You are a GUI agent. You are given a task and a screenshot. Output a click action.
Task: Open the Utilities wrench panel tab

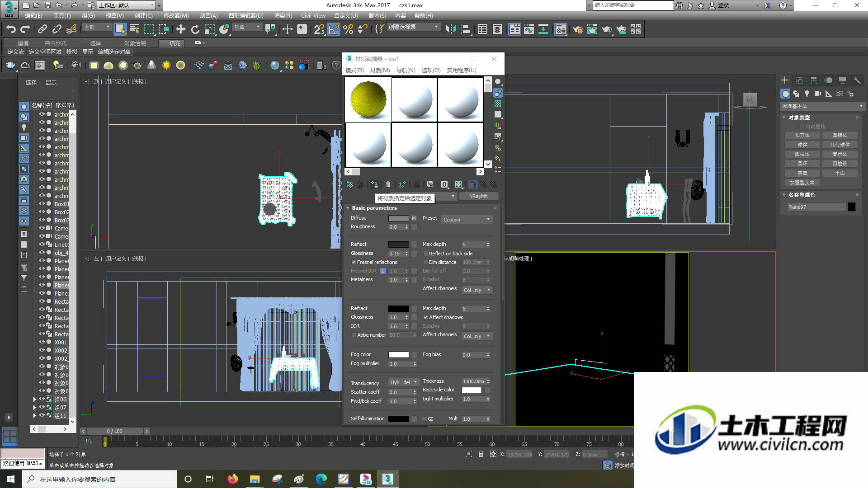(x=857, y=80)
